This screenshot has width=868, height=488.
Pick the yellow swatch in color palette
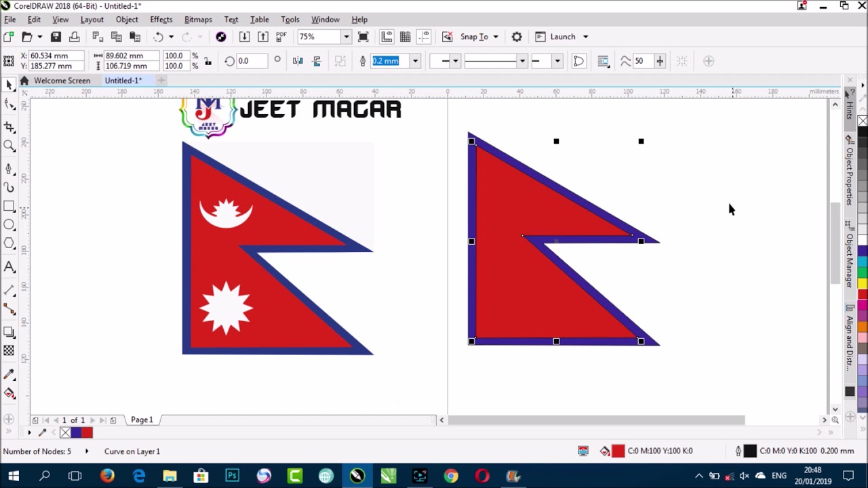tap(863, 283)
